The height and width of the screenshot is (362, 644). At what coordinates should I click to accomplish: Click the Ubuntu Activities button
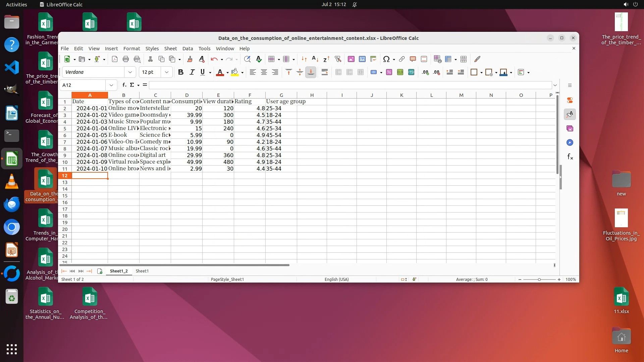point(16,4)
